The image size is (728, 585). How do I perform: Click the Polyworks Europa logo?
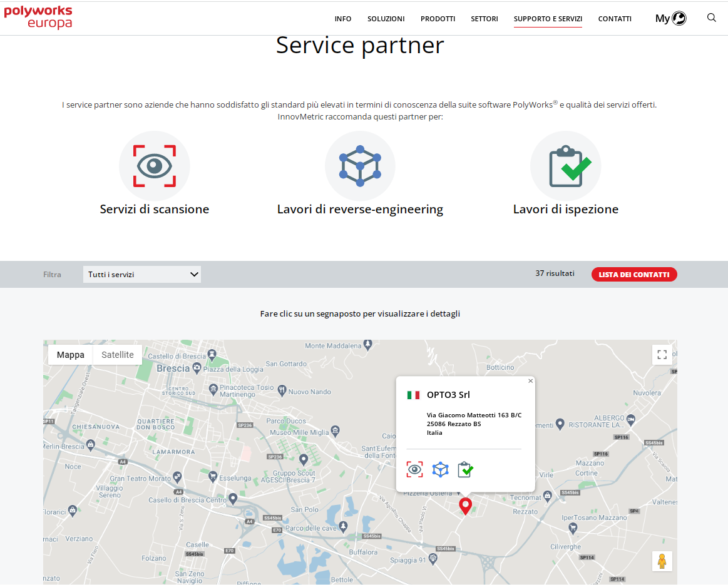tap(38, 17)
